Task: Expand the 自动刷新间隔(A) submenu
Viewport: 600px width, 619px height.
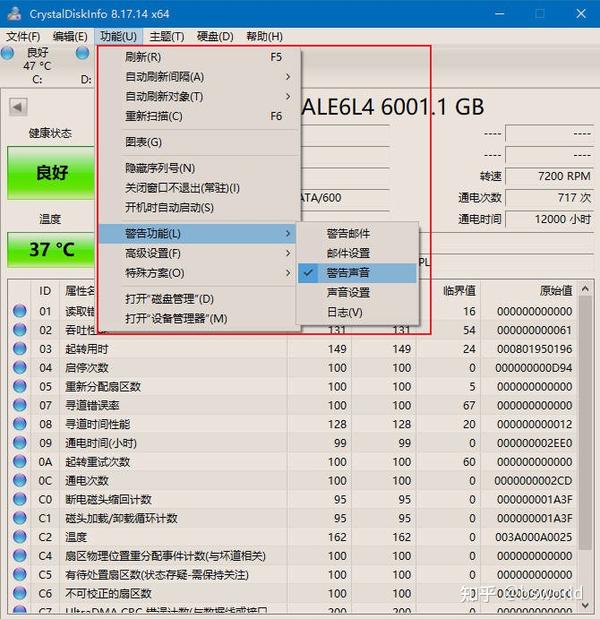Action: click(199, 77)
